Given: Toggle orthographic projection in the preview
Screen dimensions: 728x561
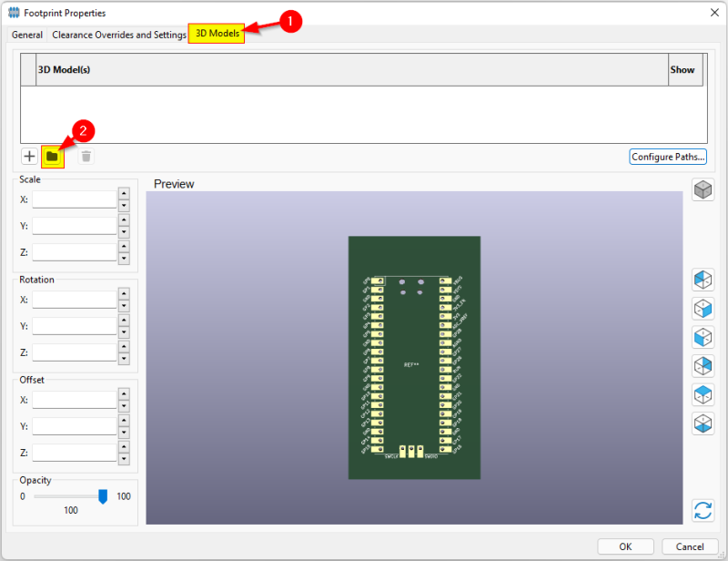Looking at the screenshot, I should pyautogui.click(x=703, y=189).
